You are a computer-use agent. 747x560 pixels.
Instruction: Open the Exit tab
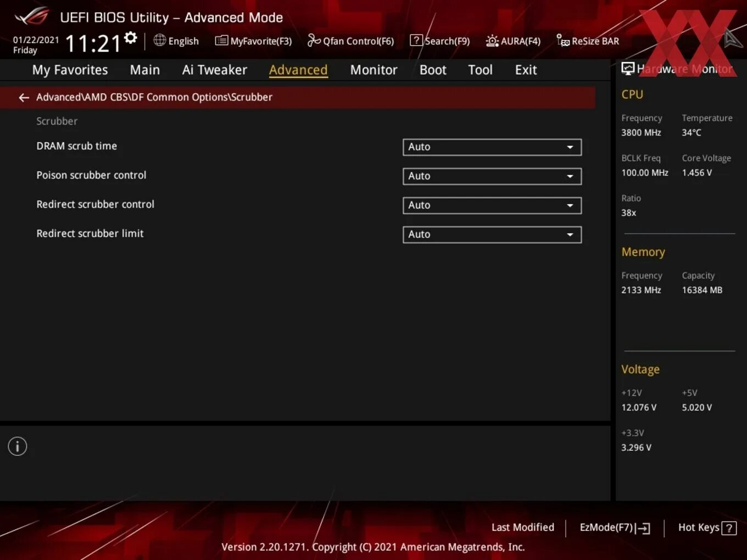click(x=526, y=70)
